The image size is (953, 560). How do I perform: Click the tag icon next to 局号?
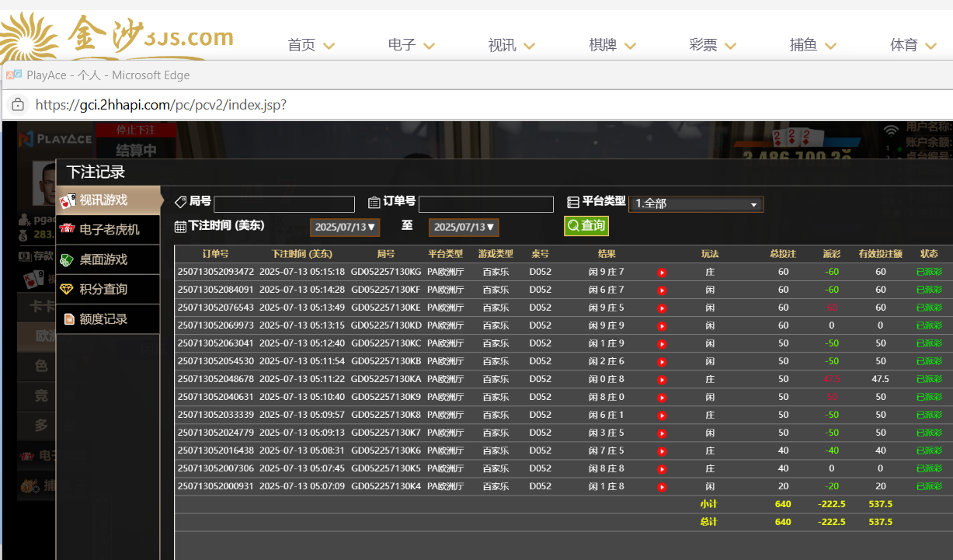tap(180, 202)
